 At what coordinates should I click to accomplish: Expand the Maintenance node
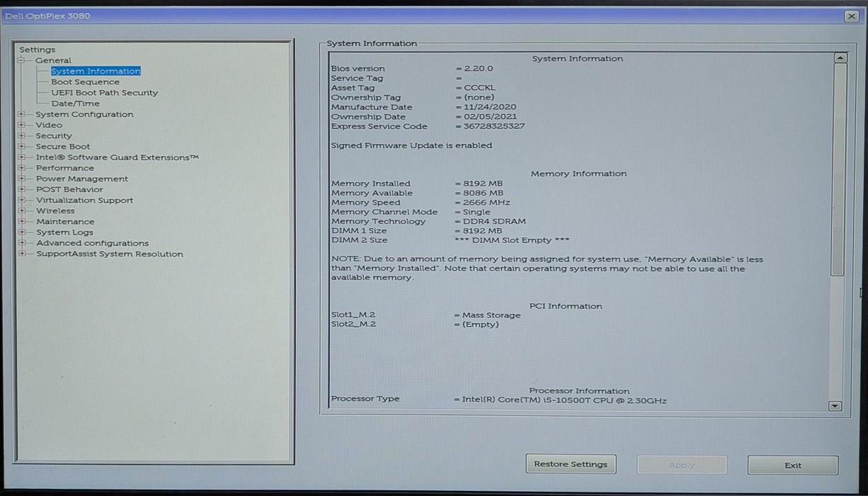(22, 221)
